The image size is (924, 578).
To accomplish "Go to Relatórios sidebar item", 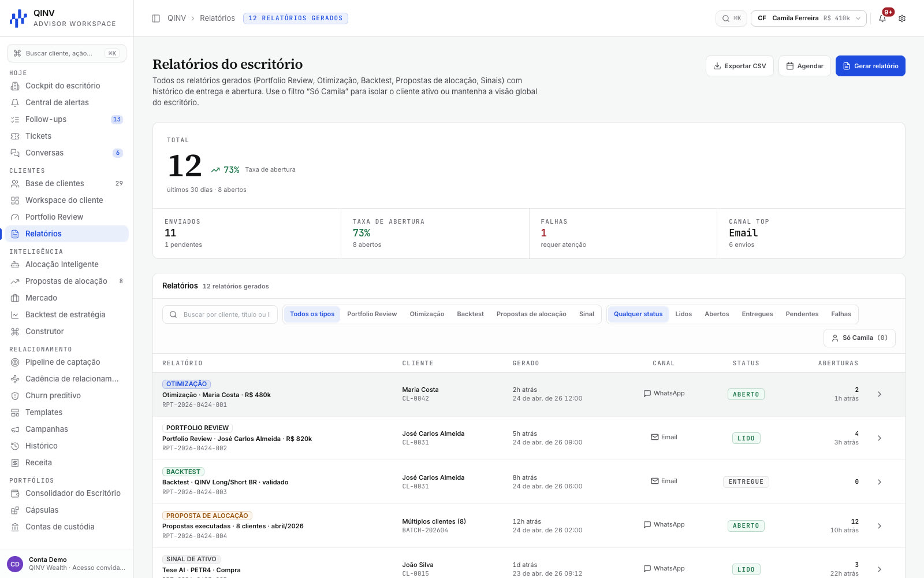I will pos(66,234).
